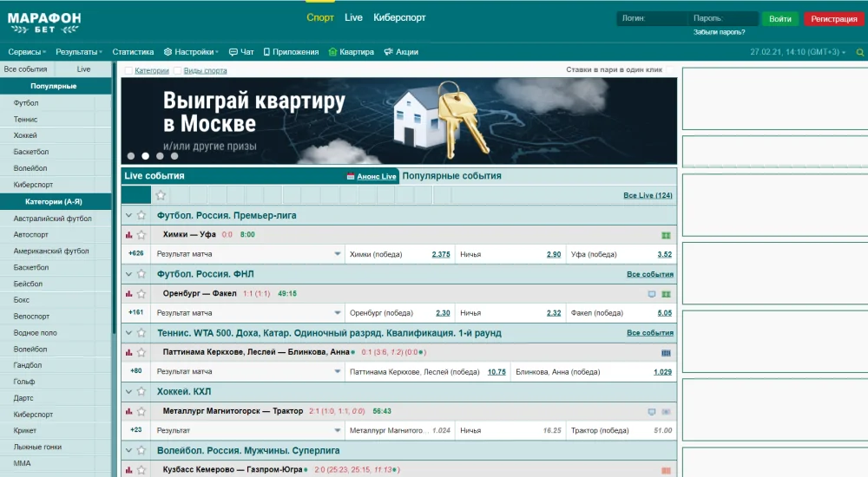Select Дартс category in sidebar

coord(23,398)
